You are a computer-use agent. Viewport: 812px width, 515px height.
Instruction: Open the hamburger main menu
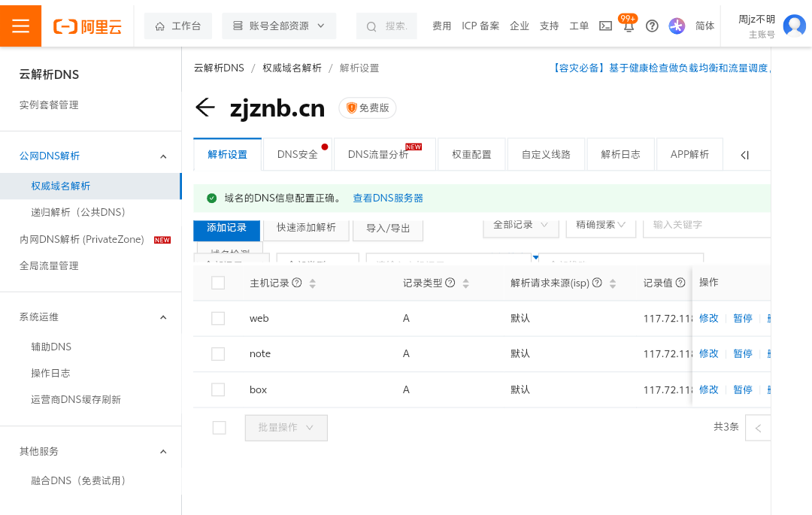pyautogui.click(x=20, y=26)
